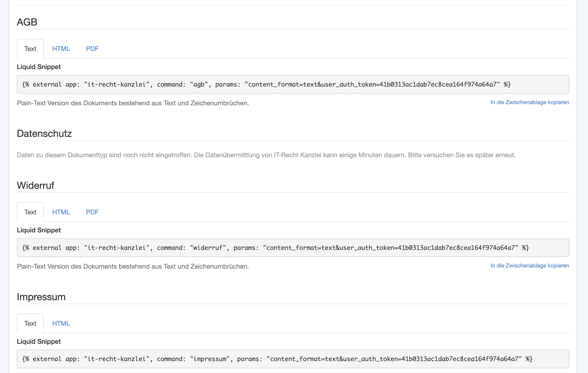Viewport: 588px width, 373px height.
Task: Click the AGB Liquid snippet code field
Action: [293, 84]
